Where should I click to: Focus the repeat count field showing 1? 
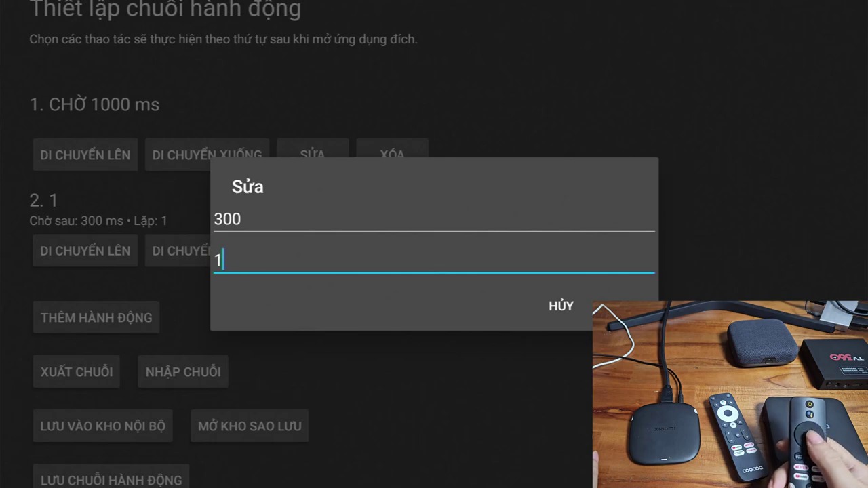pos(434,260)
